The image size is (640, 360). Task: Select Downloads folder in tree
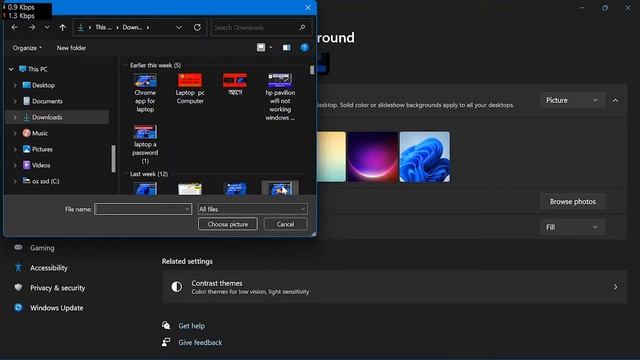point(42,117)
